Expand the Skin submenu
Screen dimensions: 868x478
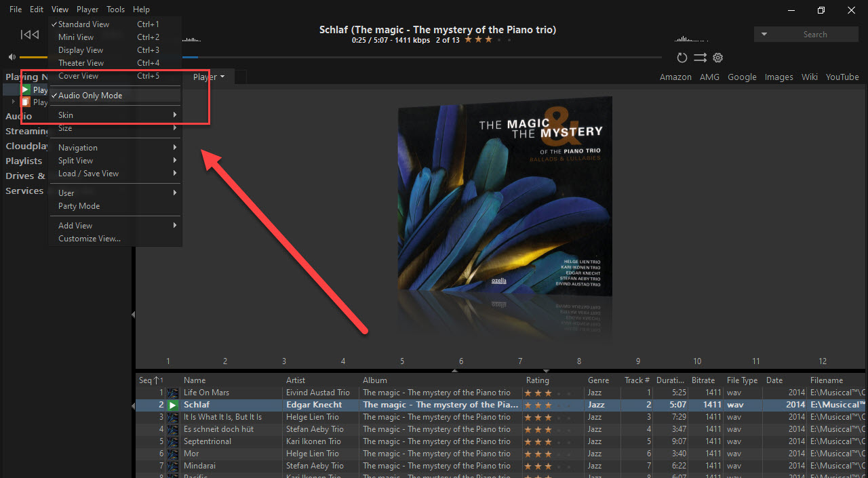tap(115, 115)
